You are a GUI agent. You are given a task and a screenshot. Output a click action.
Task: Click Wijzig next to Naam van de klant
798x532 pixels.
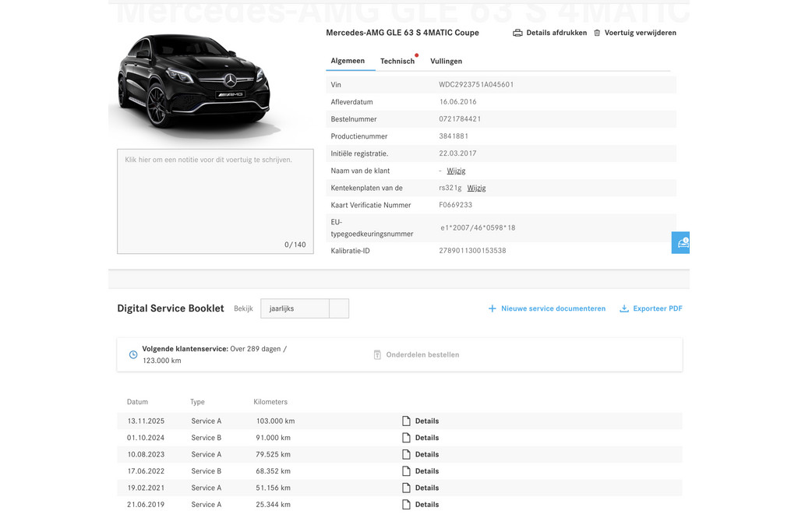456,171
